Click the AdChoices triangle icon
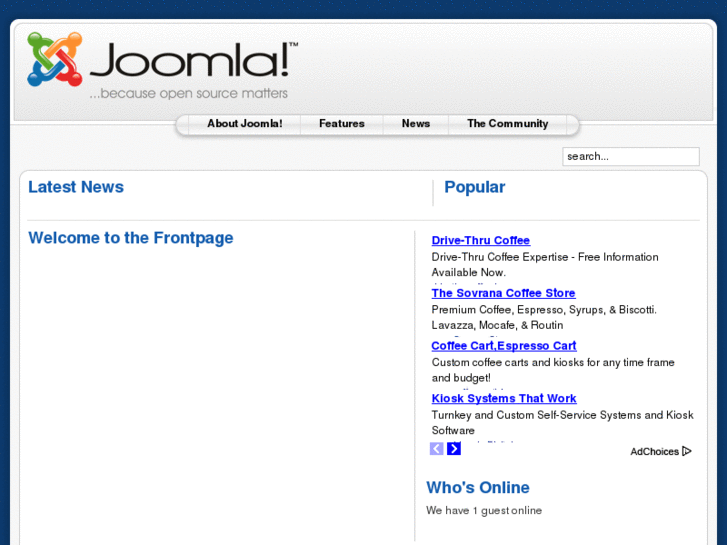Viewport: 727px width, 545px height. click(x=687, y=451)
